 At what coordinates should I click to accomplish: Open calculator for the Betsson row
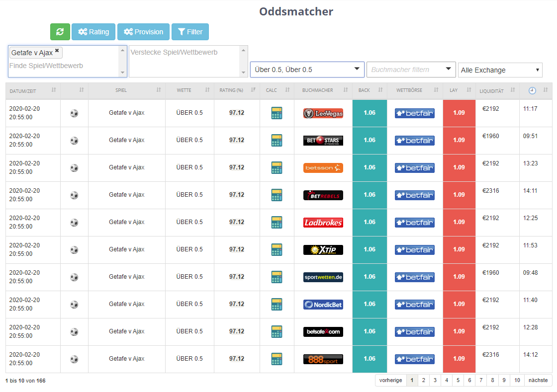pyautogui.click(x=277, y=168)
